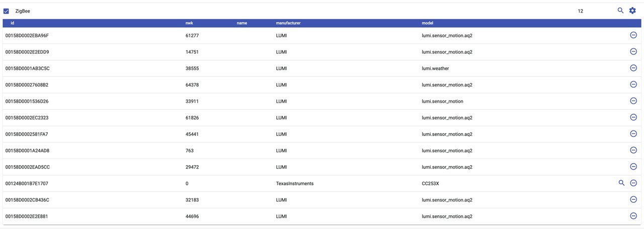644x231 pixels.
Task: Open ZigBee settings gear icon
Action: point(633,10)
